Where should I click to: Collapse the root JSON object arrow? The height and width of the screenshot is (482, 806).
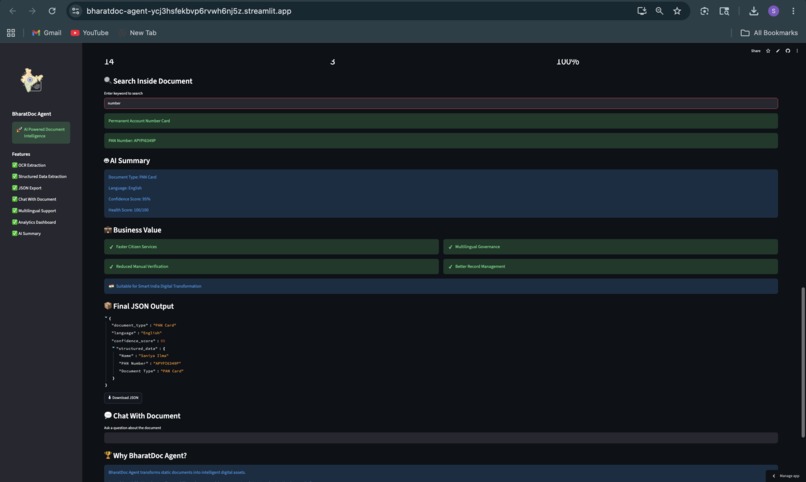106,318
